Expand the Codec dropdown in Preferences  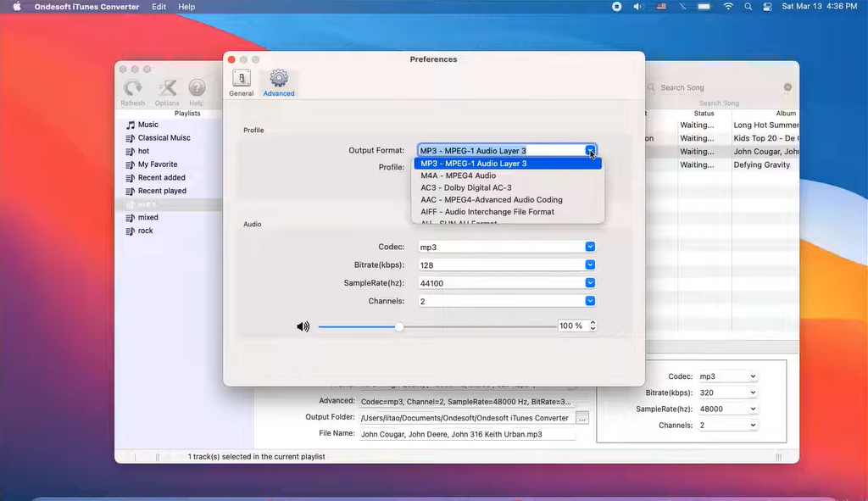[590, 247]
